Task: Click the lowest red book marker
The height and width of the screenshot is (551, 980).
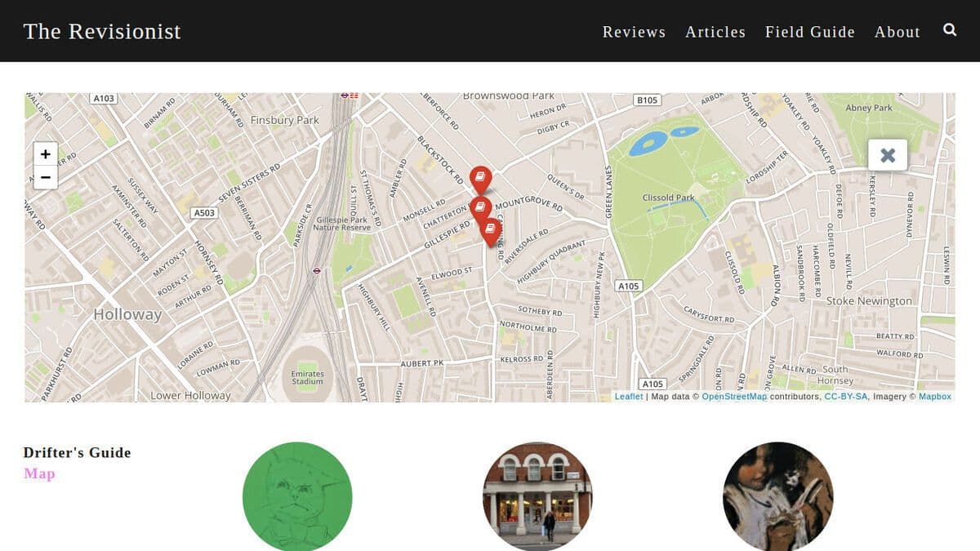Action: (490, 229)
